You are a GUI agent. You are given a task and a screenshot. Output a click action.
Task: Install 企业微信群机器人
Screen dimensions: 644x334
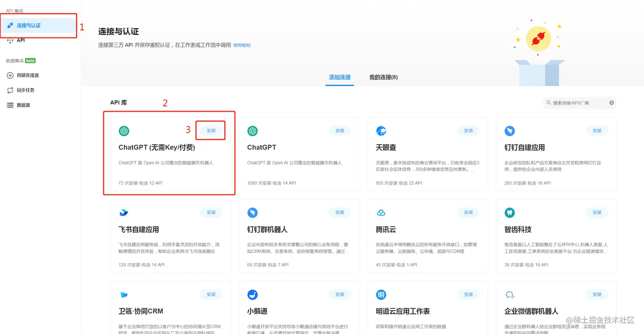pos(597,294)
